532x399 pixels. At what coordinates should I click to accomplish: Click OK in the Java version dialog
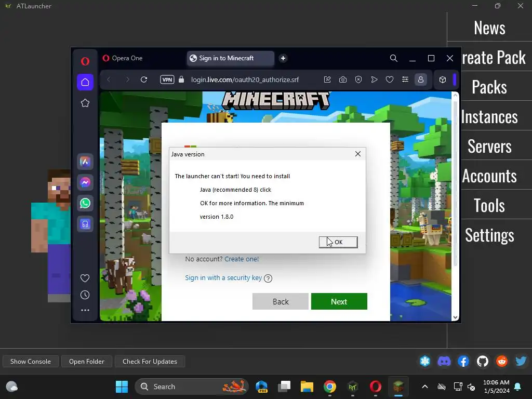pos(338,242)
